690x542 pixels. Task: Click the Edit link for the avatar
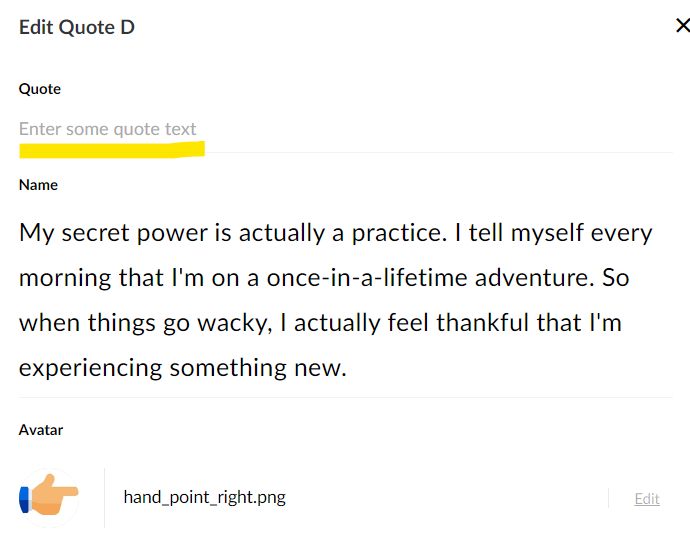[x=647, y=498]
